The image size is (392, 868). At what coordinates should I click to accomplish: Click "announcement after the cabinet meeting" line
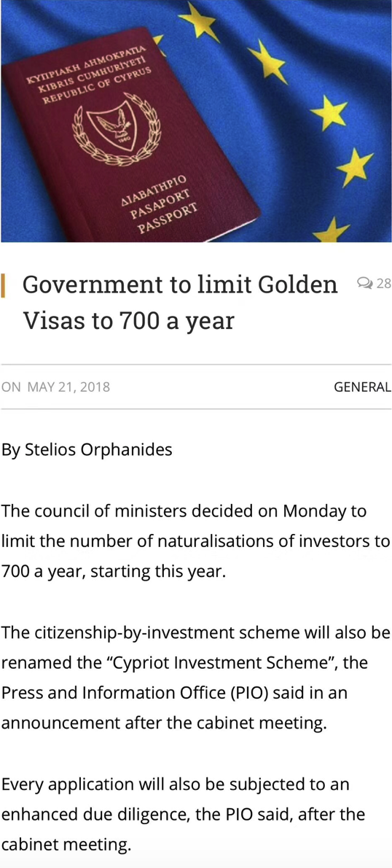pos(165,724)
